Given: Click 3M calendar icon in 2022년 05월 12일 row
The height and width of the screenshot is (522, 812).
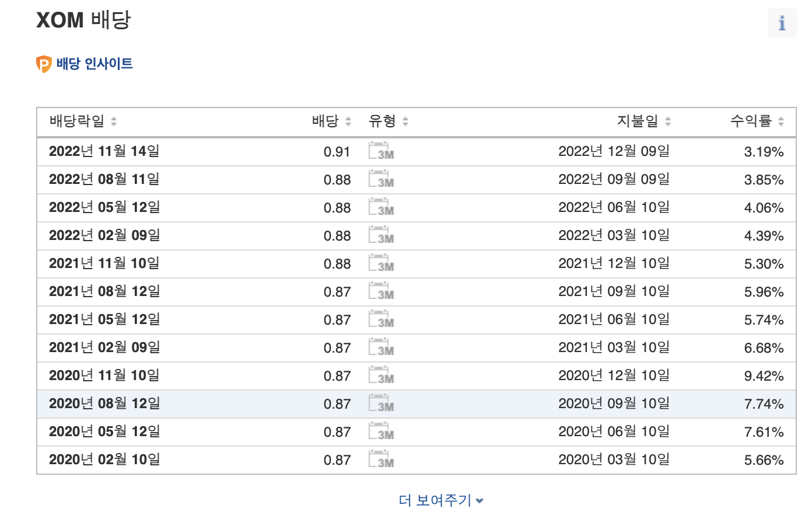Looking at the screenshot, I should pos(381,207).
